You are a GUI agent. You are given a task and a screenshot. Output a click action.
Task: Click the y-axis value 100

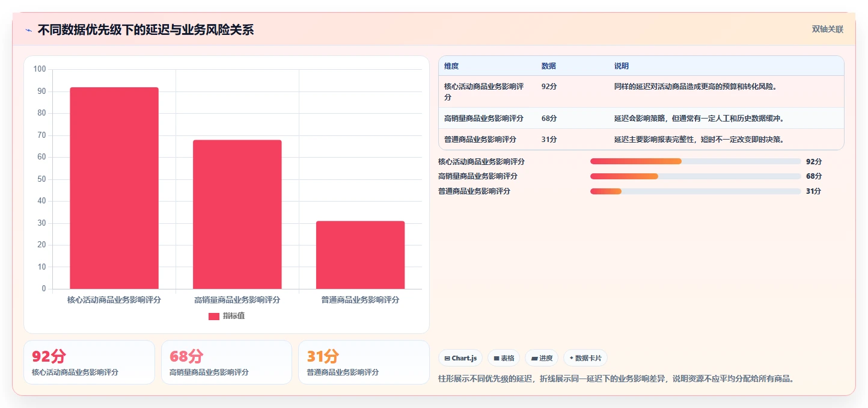click(40, 69)
